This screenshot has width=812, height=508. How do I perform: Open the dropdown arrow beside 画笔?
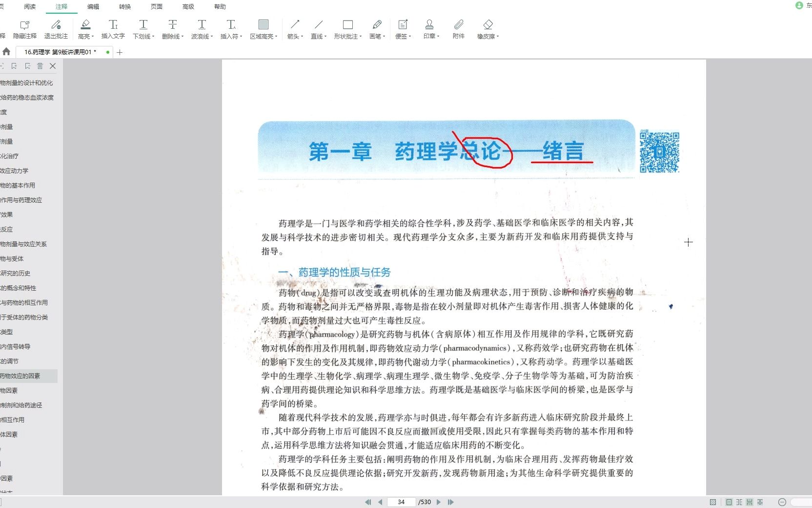pos(384,37)
